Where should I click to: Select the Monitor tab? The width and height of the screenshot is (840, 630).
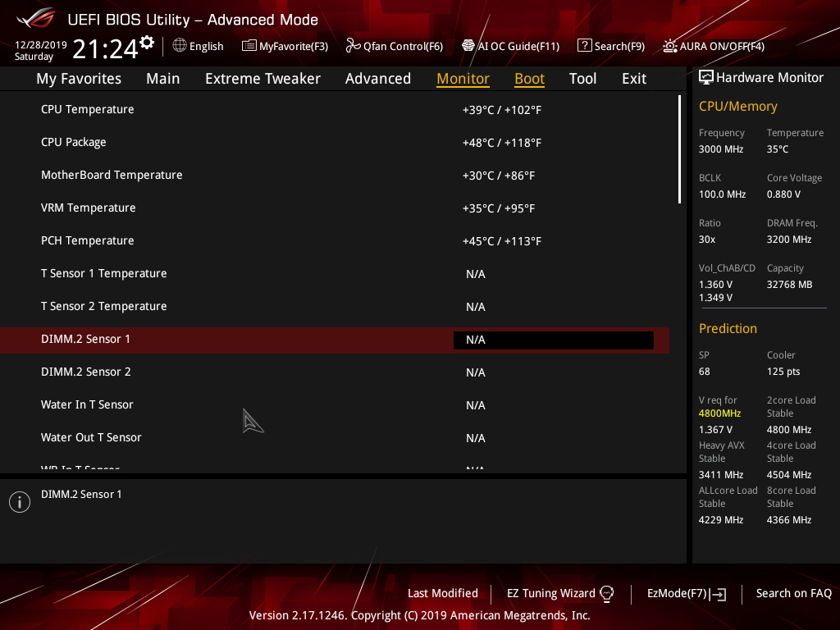point(463,79)
